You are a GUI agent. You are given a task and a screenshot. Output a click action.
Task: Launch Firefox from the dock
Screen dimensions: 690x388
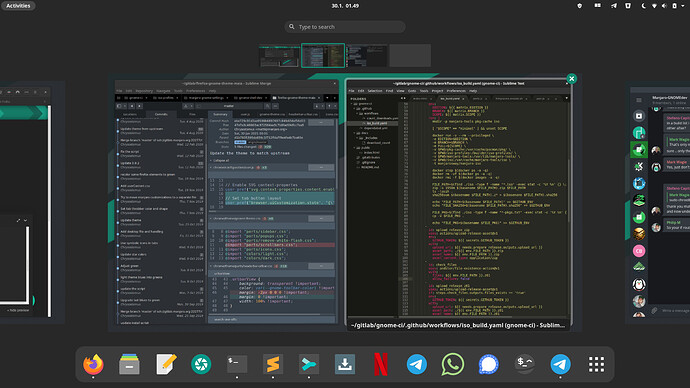click(x=93, y=364)
